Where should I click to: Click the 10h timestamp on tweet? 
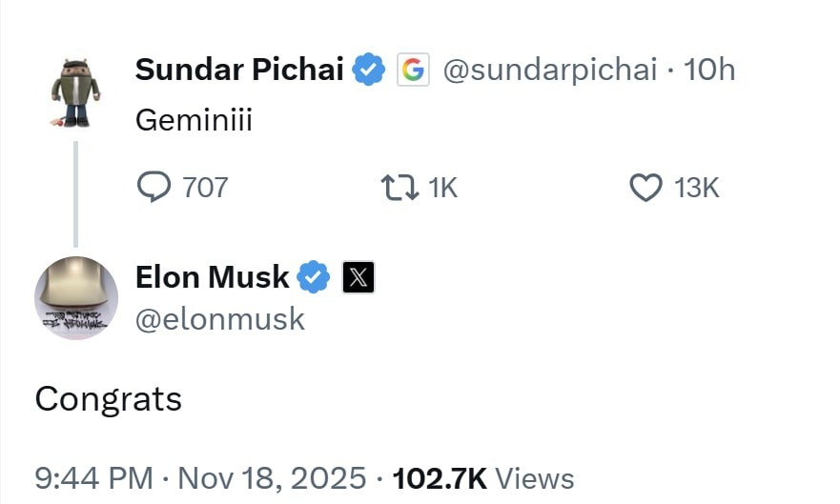[x=710, y=70]
